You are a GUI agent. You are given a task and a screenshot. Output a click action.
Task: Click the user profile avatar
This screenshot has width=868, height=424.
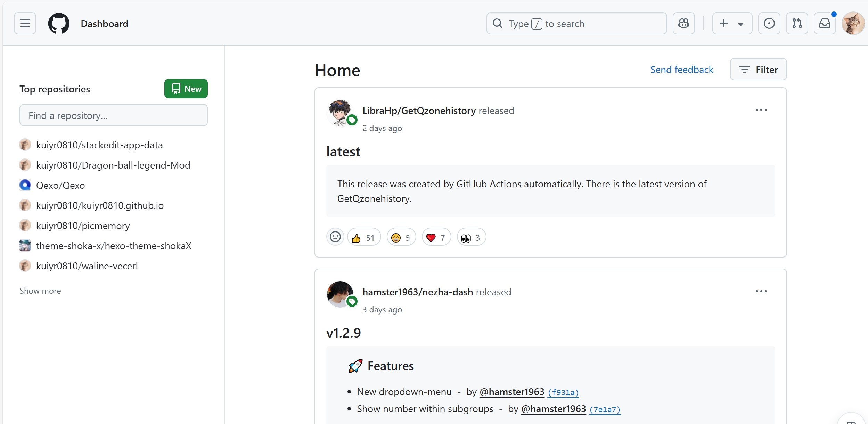(x=853, y=23)
